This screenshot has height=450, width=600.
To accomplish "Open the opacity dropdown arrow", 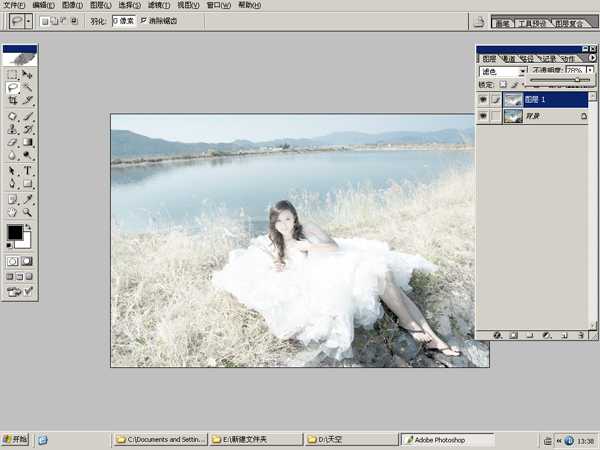I will (590, 72).
